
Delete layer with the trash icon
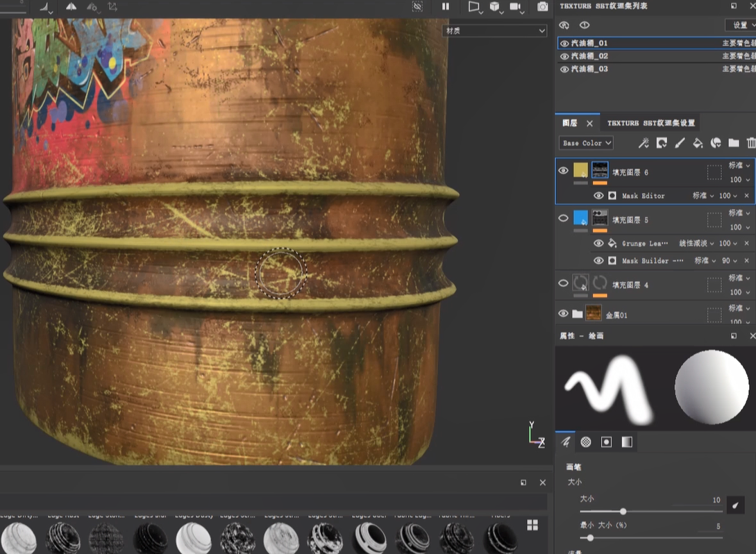click(x=750, y=143)
